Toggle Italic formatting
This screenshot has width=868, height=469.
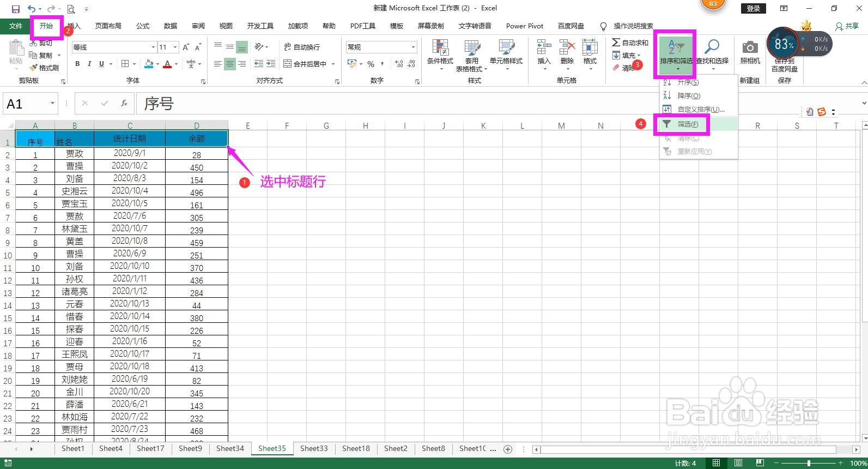tap(89, 64)
